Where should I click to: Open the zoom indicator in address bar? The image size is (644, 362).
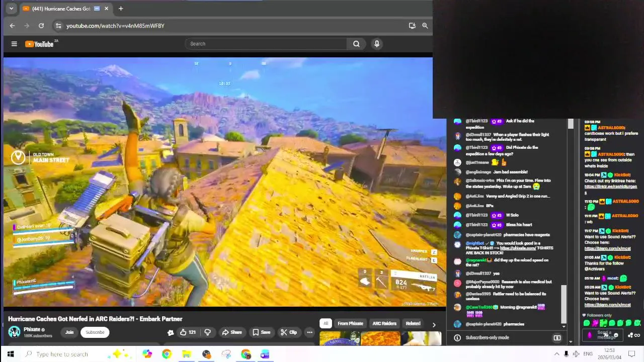[x=425, y=26]
